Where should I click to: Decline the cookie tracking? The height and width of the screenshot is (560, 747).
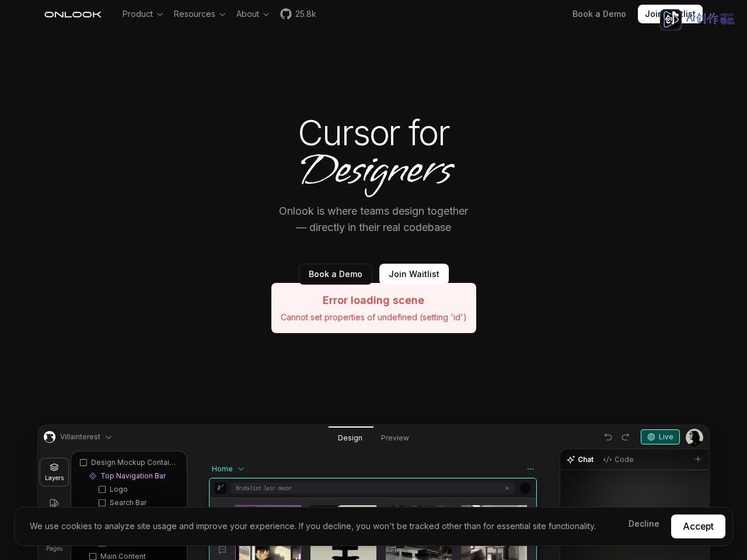click(x=644, y=524)
